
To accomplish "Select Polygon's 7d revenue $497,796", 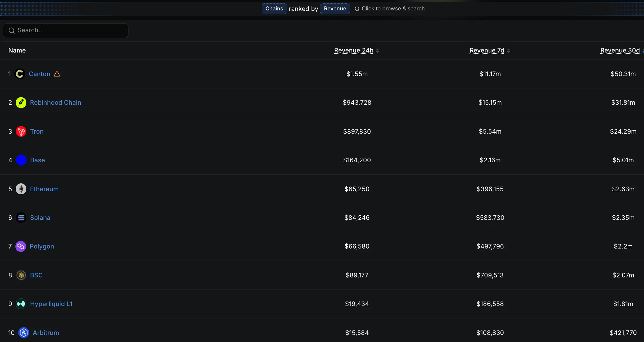I will 490,246.
